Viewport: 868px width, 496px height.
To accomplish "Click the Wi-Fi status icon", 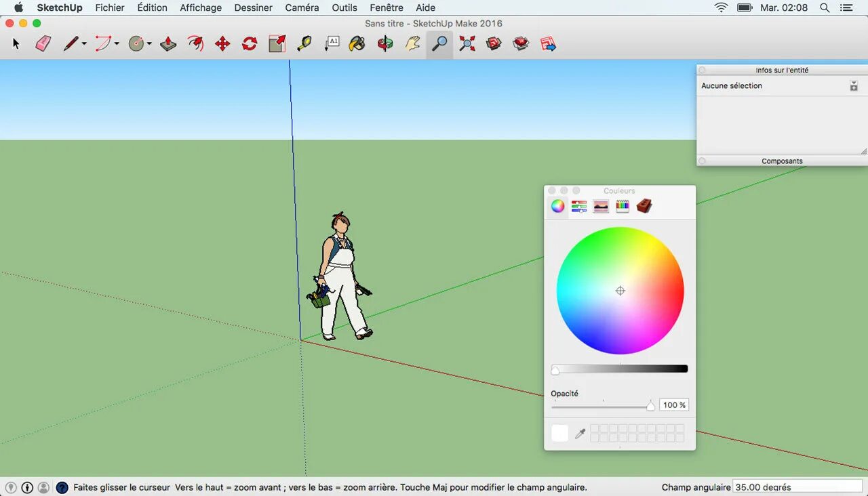I will (x=721, y=7).
